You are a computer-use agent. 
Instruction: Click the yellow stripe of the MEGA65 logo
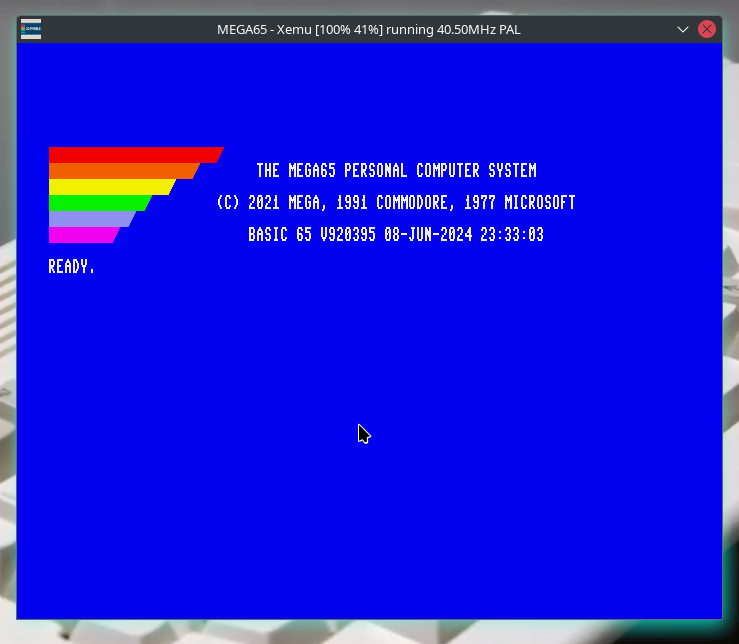[109, 187]
